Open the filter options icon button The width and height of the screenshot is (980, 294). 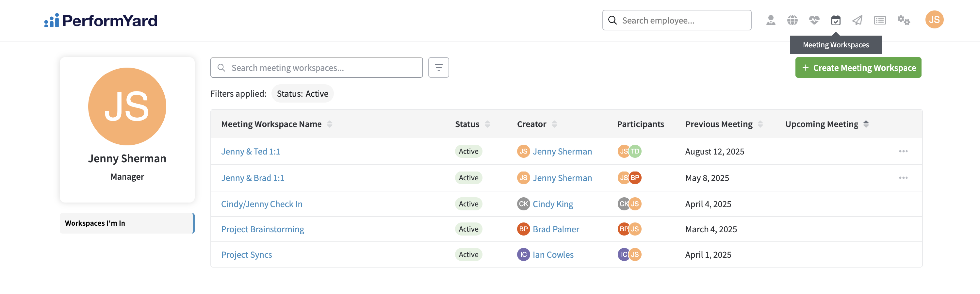[x=439, y=68]
